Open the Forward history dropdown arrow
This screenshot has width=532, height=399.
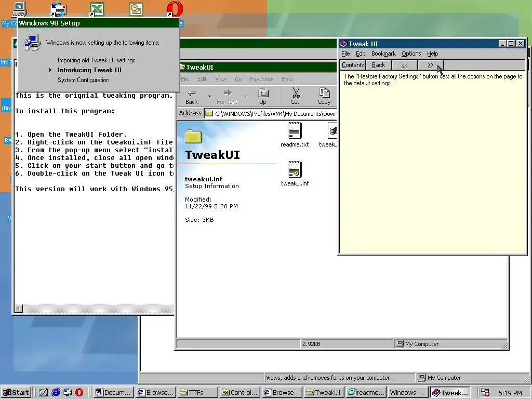point(246,96)
